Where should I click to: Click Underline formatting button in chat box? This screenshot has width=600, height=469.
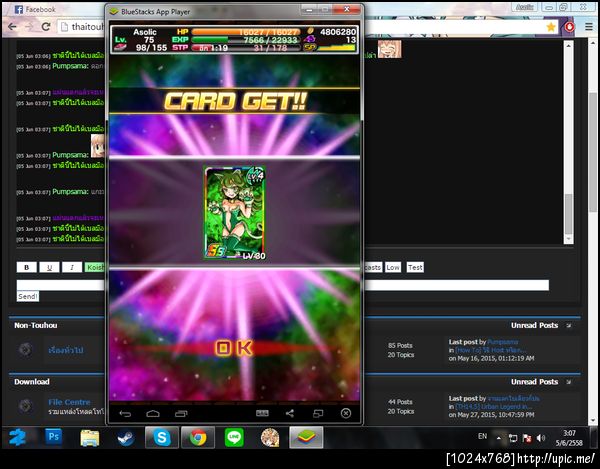pos(49,267)
